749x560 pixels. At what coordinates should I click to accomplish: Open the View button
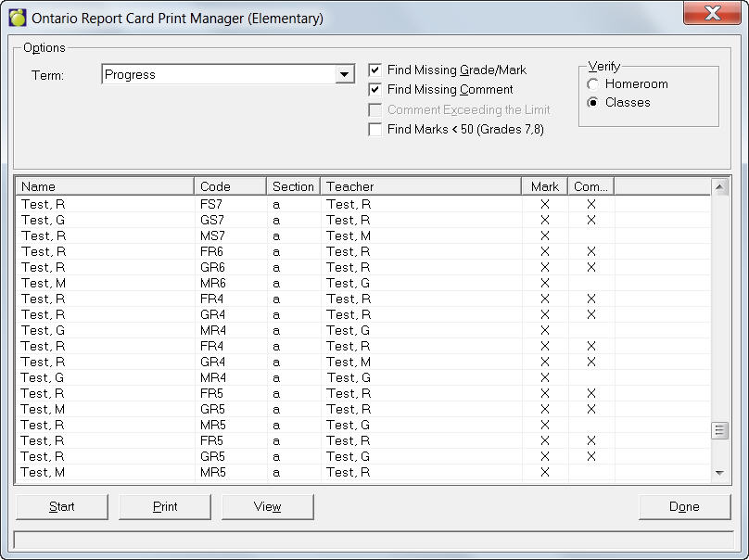coord(267,506)
